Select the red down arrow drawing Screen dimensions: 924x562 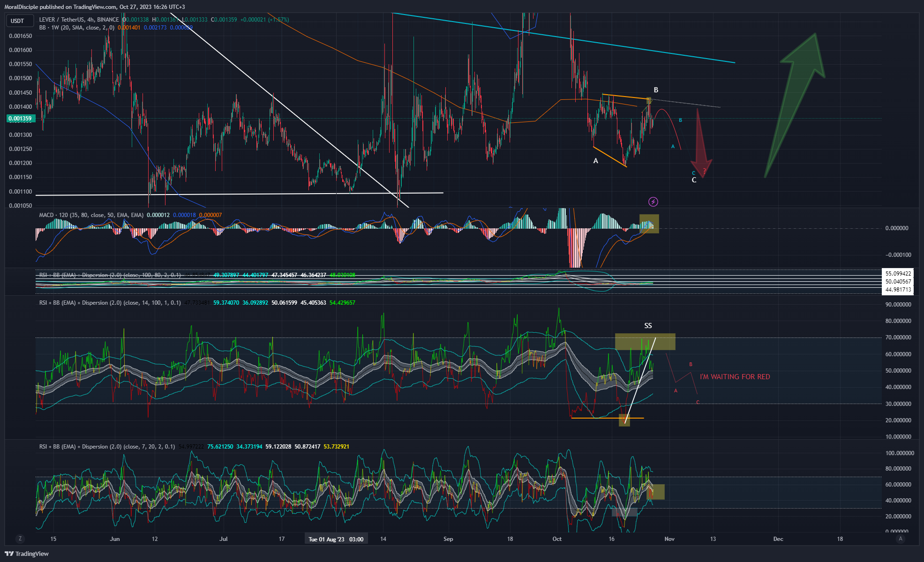coord(700,143)
